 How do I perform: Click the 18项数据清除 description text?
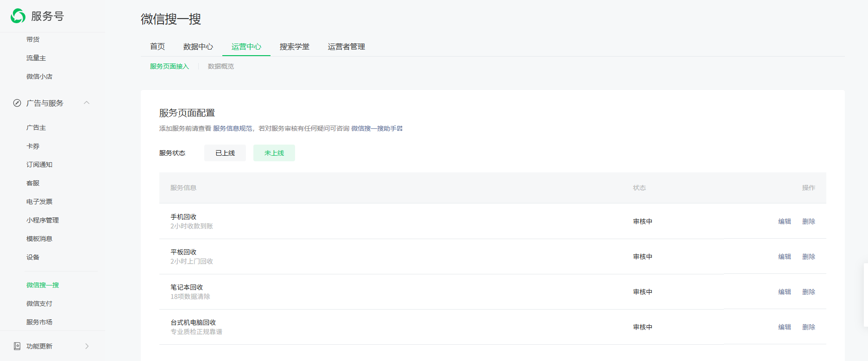click(190, 297)
